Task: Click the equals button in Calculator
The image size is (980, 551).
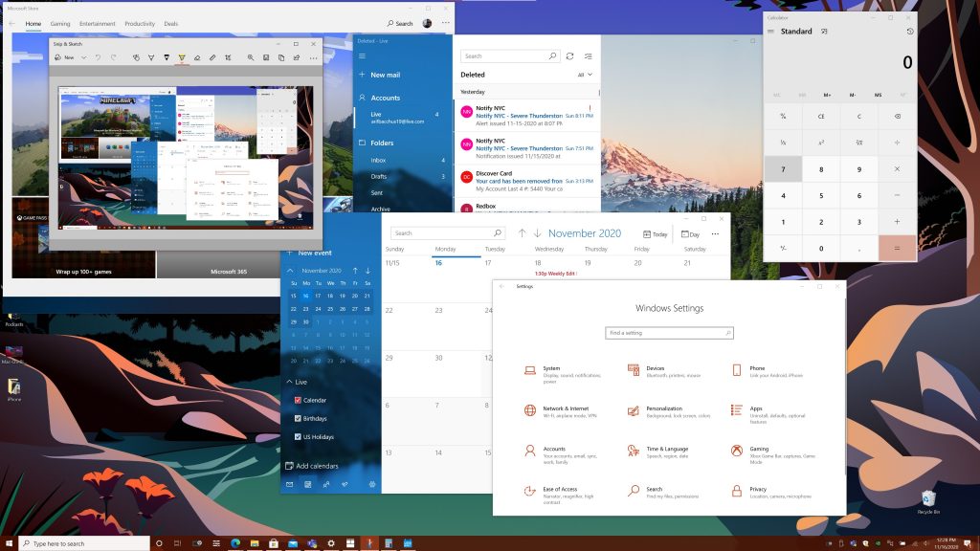Action: coord(897,248)
